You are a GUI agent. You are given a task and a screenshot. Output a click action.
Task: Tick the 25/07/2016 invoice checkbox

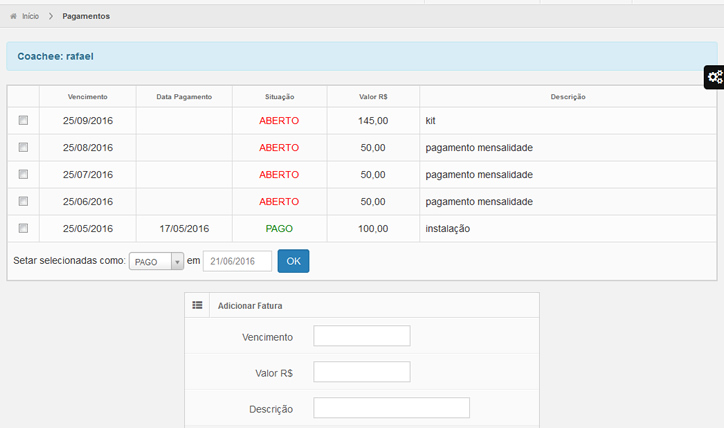point(23,174)
